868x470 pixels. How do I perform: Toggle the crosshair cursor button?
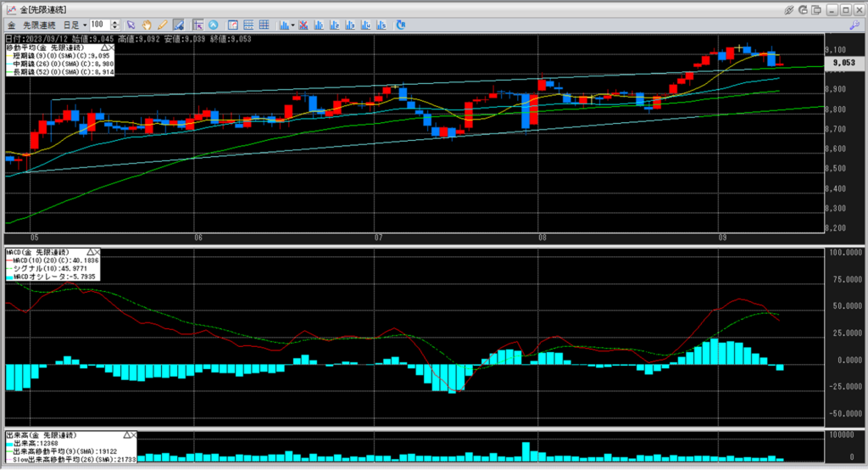[x=198, y=25]
